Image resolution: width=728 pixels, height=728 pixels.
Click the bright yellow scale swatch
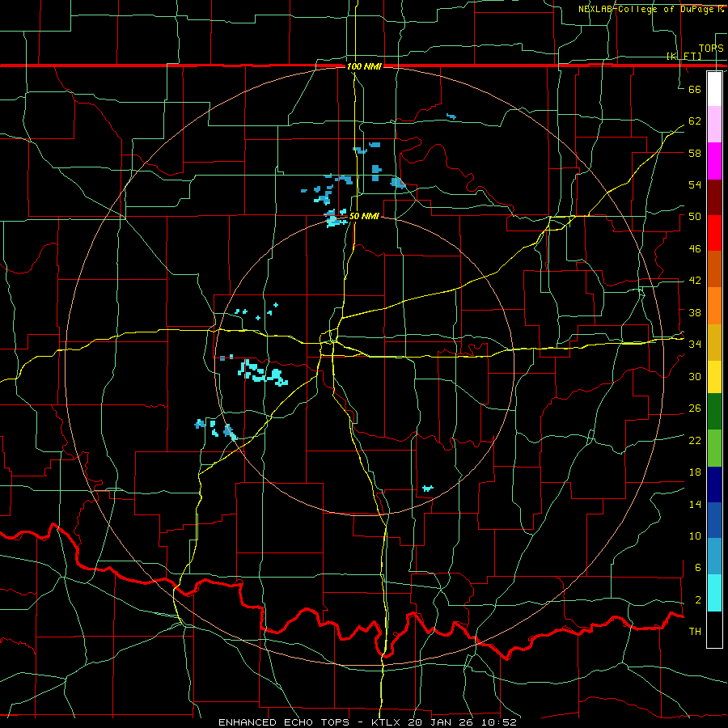[x=714, y=376]
